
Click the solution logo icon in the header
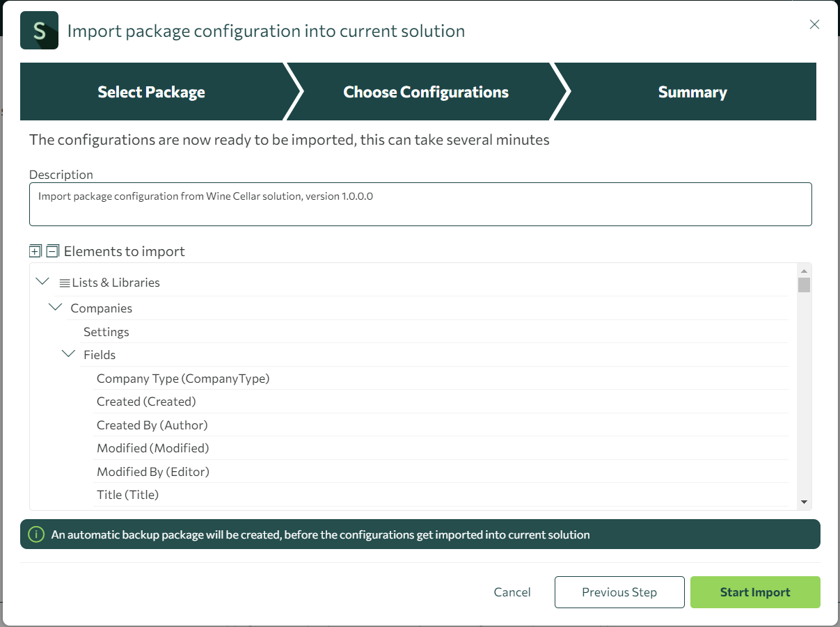click(39, 30)
